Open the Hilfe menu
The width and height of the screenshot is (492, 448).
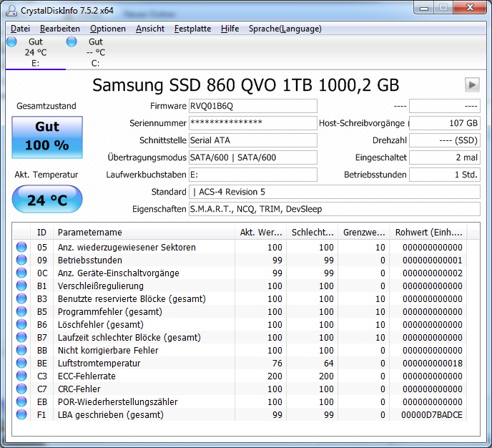click(x=230, y=29)
